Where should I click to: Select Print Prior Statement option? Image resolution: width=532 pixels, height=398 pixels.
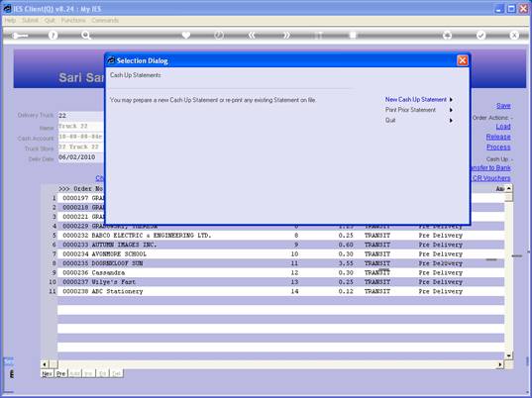(x=410, y=110)
